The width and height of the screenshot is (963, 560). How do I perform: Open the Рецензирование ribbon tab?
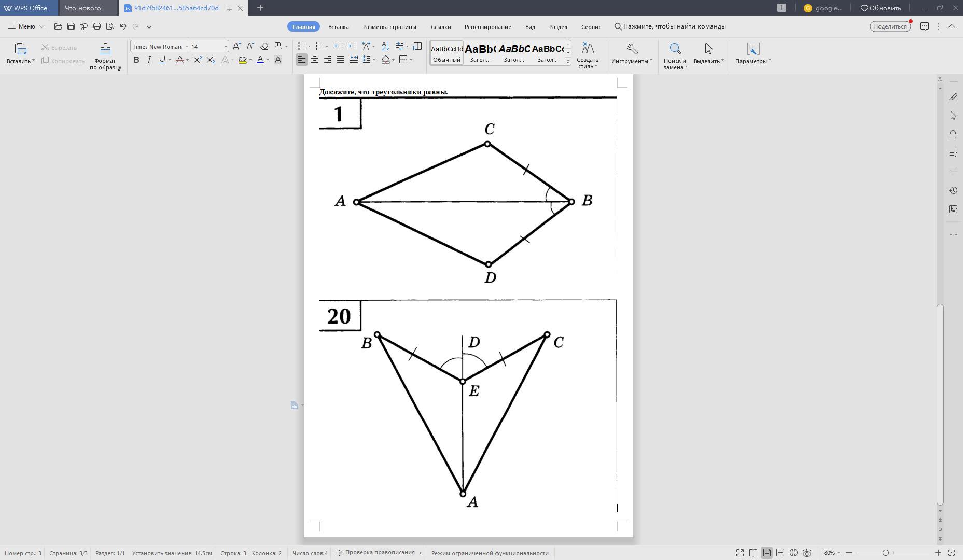coord(487,26)
